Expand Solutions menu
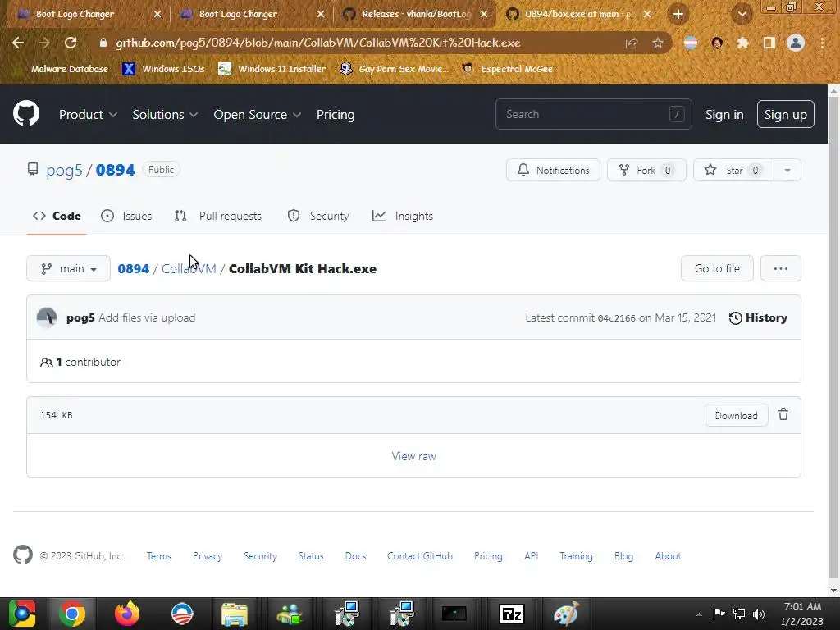Image resolution: width=840 pixels, height=630 pixels. pos(165,115)
